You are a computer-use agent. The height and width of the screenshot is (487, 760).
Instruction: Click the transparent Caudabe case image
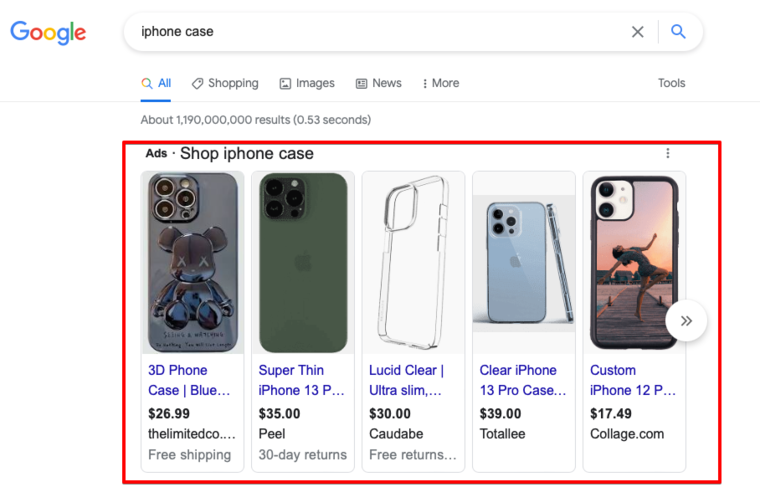[x=413, y=263]
